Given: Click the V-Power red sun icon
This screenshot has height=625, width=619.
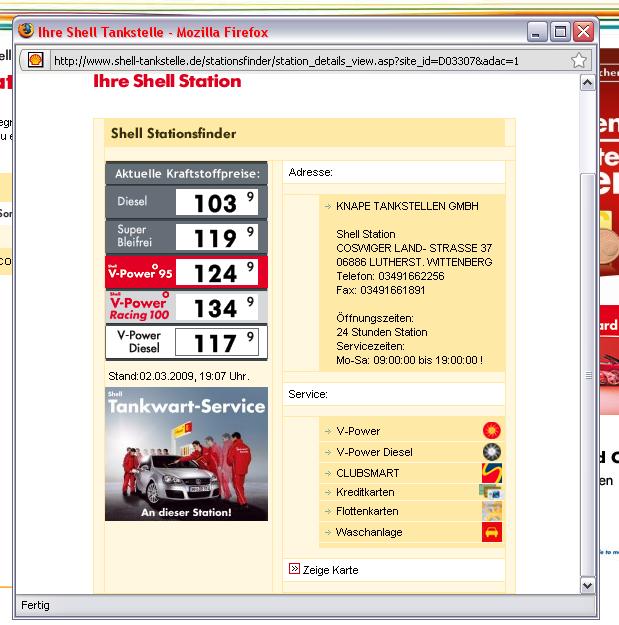Looking at the screenshot, I should pos(492,430).
